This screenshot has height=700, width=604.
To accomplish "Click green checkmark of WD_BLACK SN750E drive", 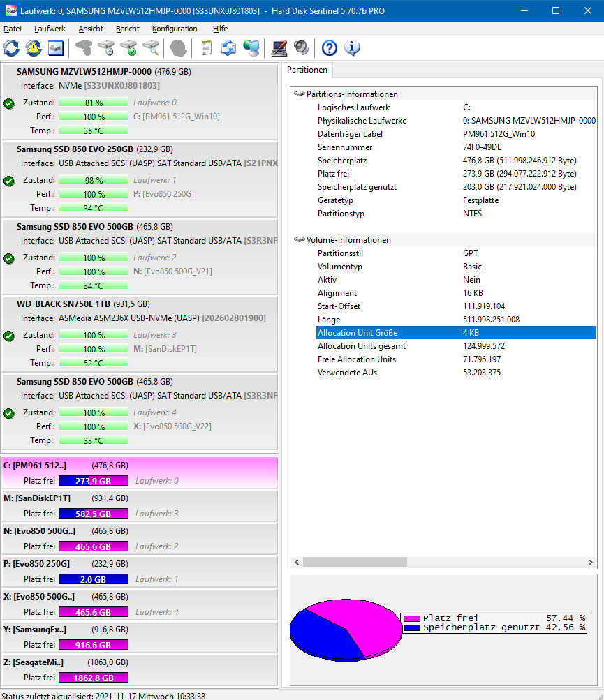I will pyautogui.click(x=9, y=336).
